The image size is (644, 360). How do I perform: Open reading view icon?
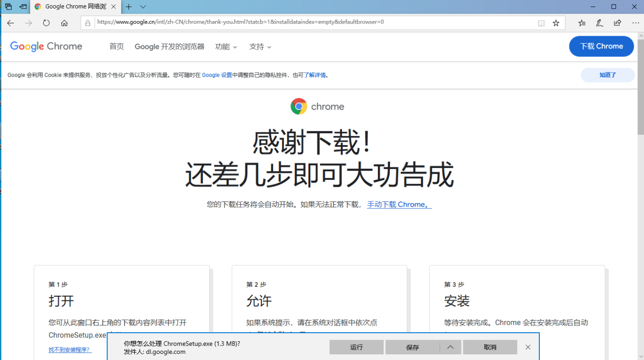[x=541, y=23]
